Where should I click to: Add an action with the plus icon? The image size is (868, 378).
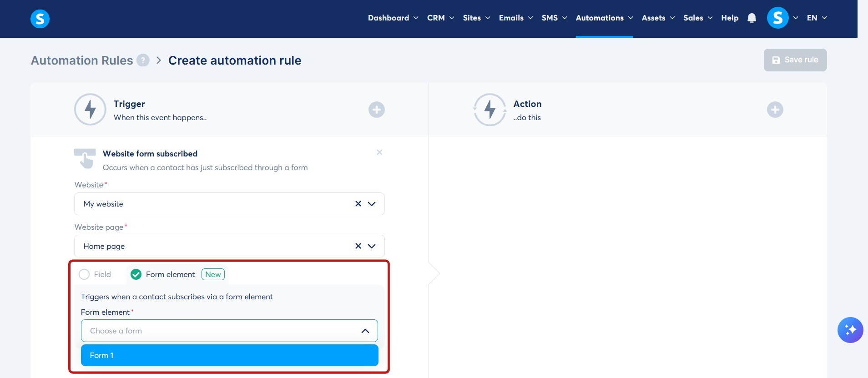coord(775,110)
